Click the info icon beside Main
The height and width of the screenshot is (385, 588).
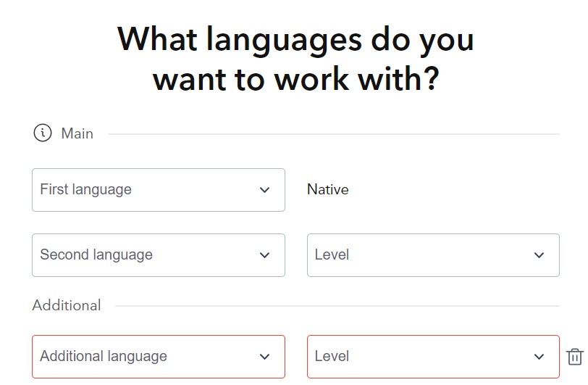pos(43,133)
